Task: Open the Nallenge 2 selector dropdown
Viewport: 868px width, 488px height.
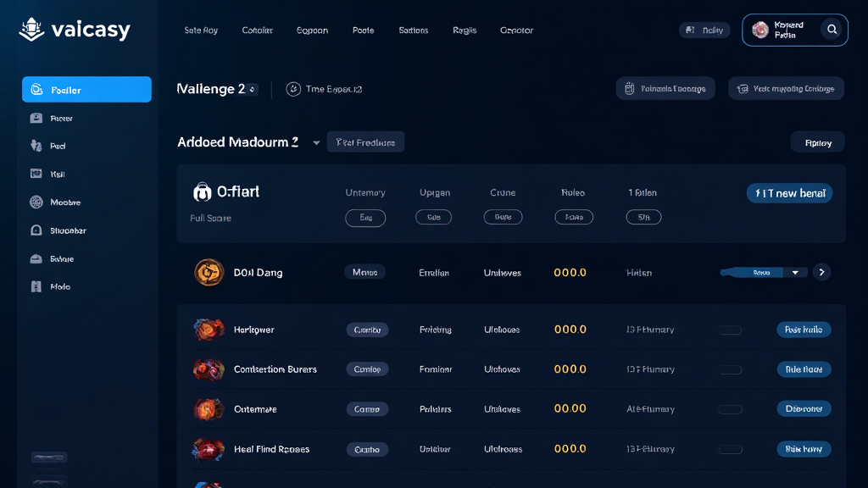Action: (x=253, y=89)
